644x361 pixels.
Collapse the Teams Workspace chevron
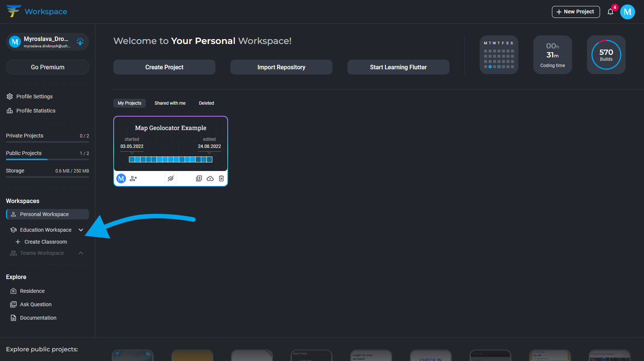click(81, 253)
